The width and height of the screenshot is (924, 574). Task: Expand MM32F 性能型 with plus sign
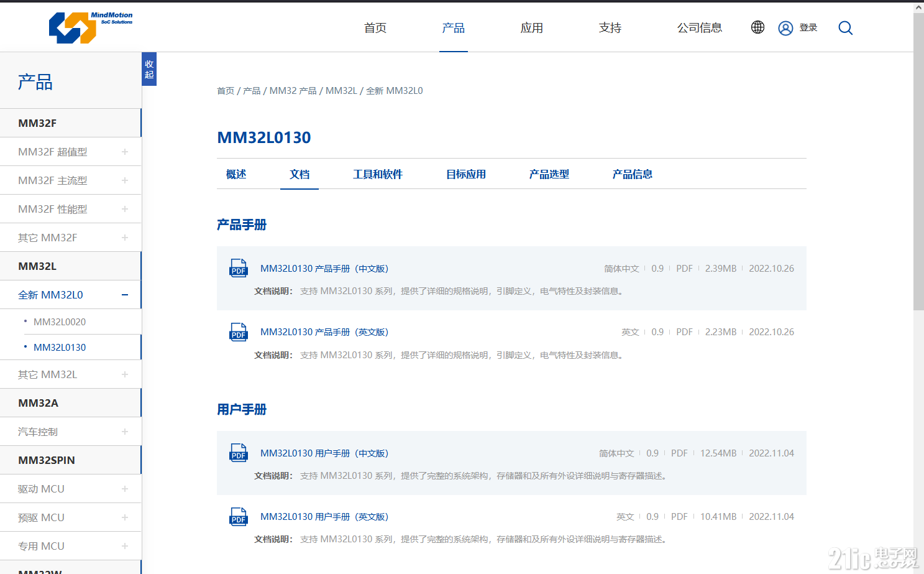click(125, 209)
